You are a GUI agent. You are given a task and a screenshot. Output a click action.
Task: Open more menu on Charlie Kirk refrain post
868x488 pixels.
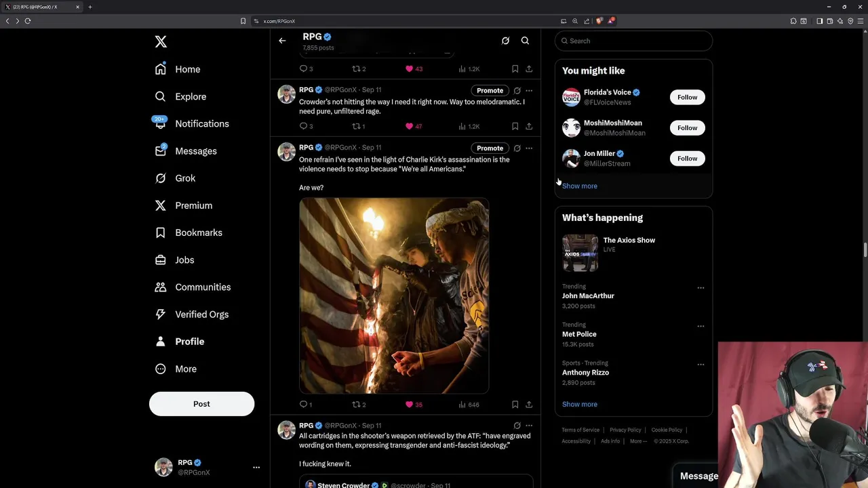click(529, 148)
